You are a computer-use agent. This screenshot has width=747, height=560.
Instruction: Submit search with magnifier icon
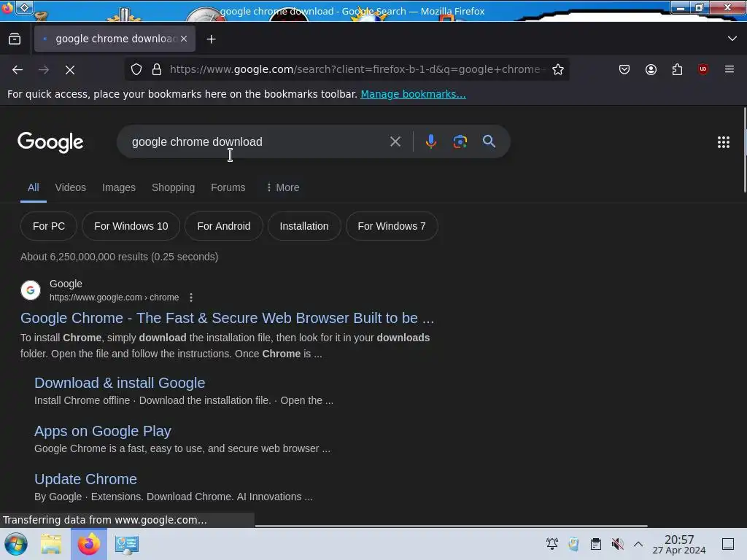[x=489, y=141]
